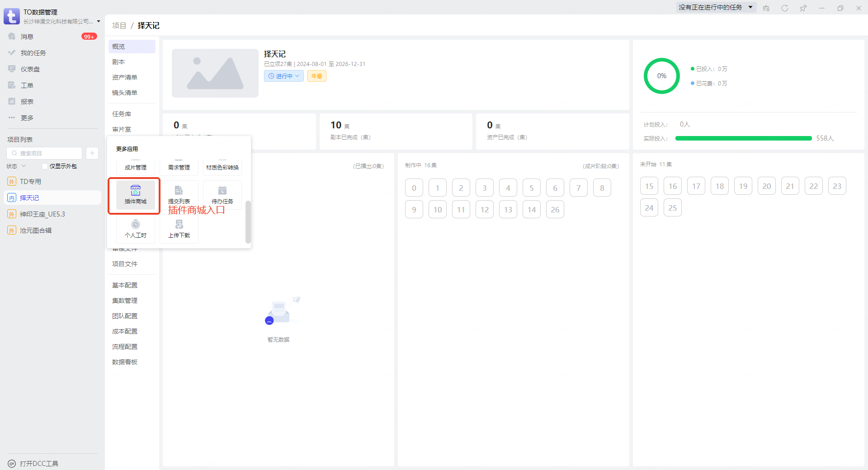Open the 提交列表 app icon
Image resolution: width=868 pixels, height=470 pixels.
tap(179, 191)
